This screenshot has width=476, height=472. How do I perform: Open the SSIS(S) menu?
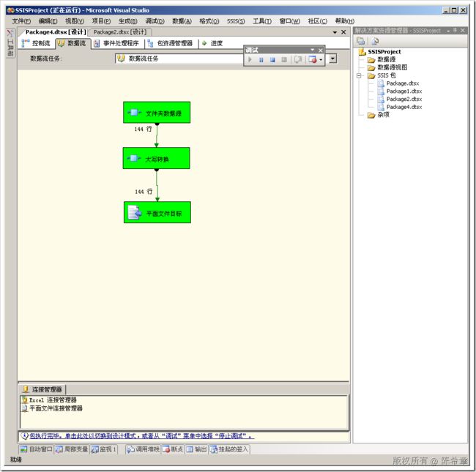coord(236,21)
